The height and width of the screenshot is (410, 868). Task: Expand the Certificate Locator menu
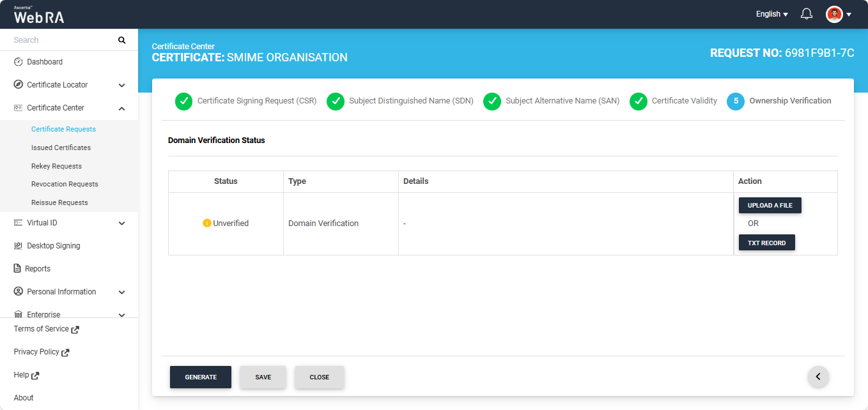(121, 85)
